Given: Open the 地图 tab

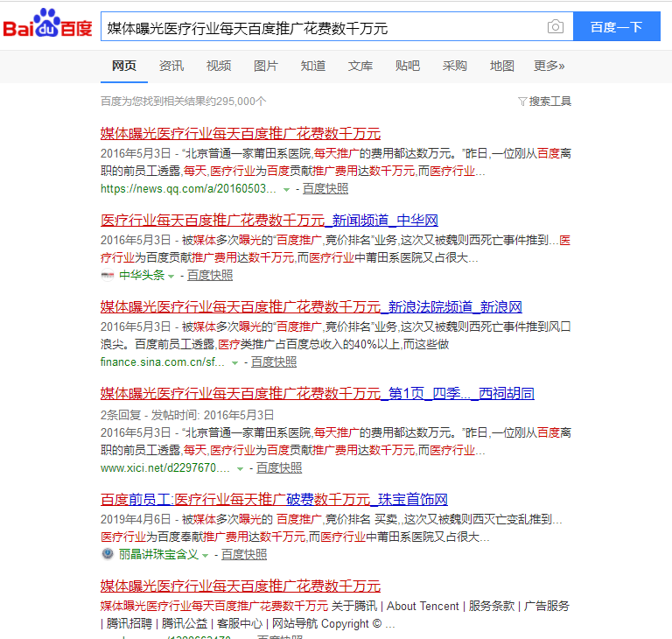Looking at the screenshot, I should 502,66.
